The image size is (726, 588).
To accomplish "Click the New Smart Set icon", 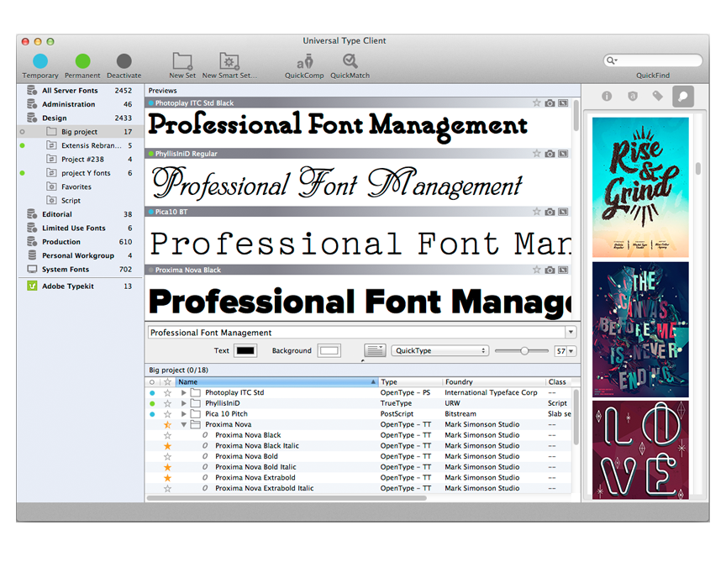I will pyautogui.click(x=229, y=61).
